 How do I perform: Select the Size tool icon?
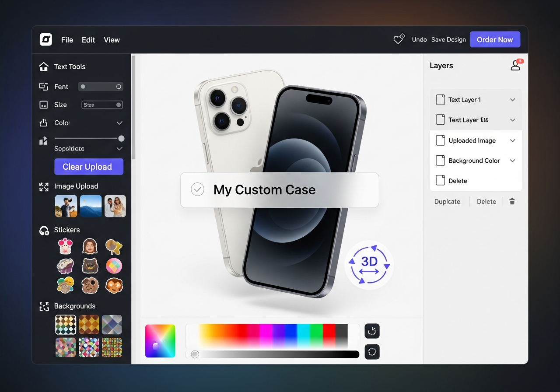tap(44, 105)
